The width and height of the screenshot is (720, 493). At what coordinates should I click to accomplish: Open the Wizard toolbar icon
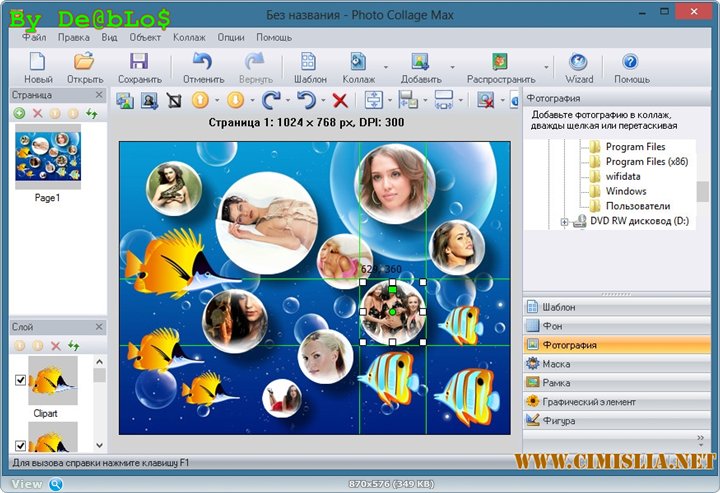[x=578, y=62]
